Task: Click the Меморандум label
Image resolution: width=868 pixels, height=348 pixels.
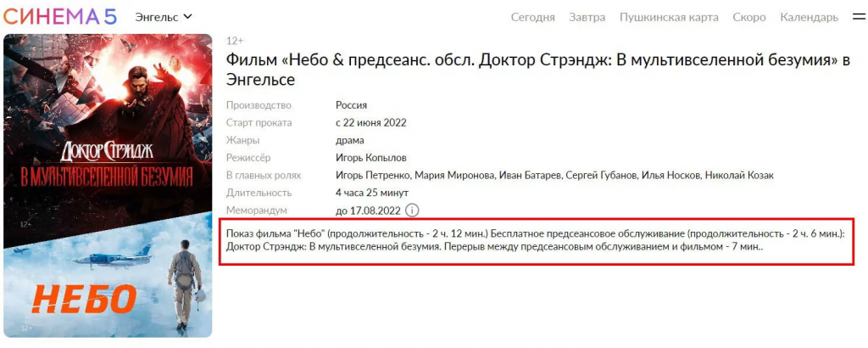Action: (256, 210)
